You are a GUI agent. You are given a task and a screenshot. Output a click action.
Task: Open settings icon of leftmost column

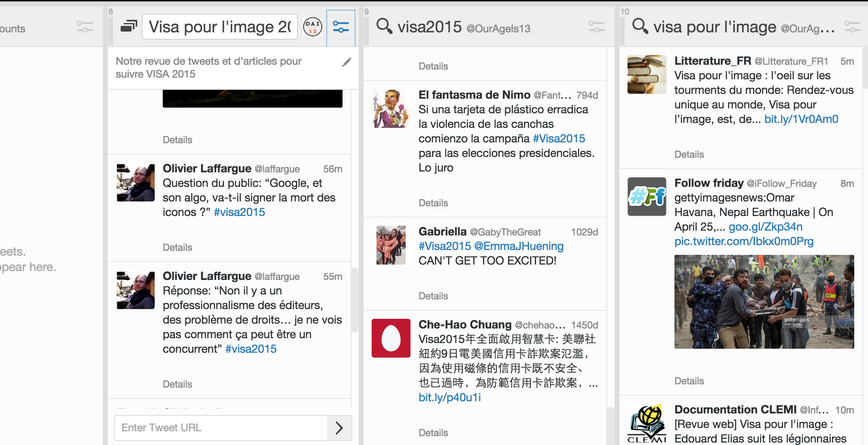point(85,27)
